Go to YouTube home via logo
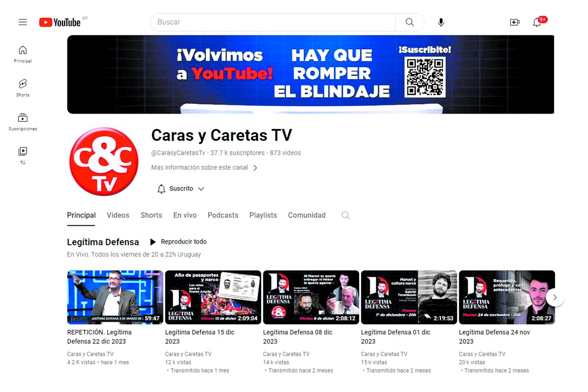Image resolution: width=588 pixels, height=392 pixels. 60,22
